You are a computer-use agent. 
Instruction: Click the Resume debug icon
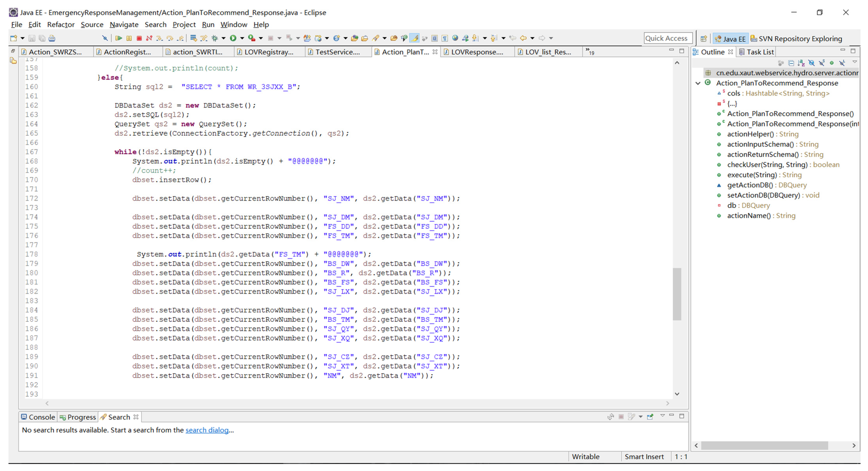pos(119,38)
